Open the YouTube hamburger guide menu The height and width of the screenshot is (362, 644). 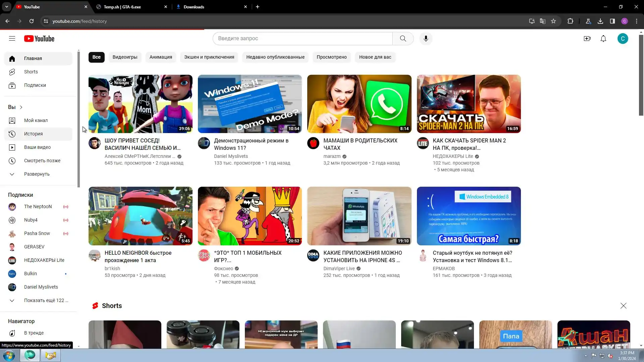click(x=12, y=39)
